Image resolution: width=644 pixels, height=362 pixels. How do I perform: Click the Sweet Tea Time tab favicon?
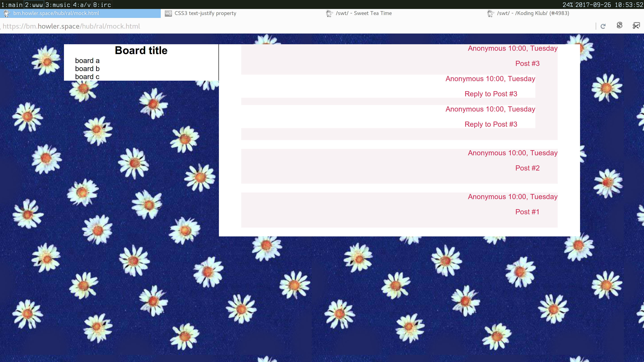pyautogui.click(x=329, y=13)
